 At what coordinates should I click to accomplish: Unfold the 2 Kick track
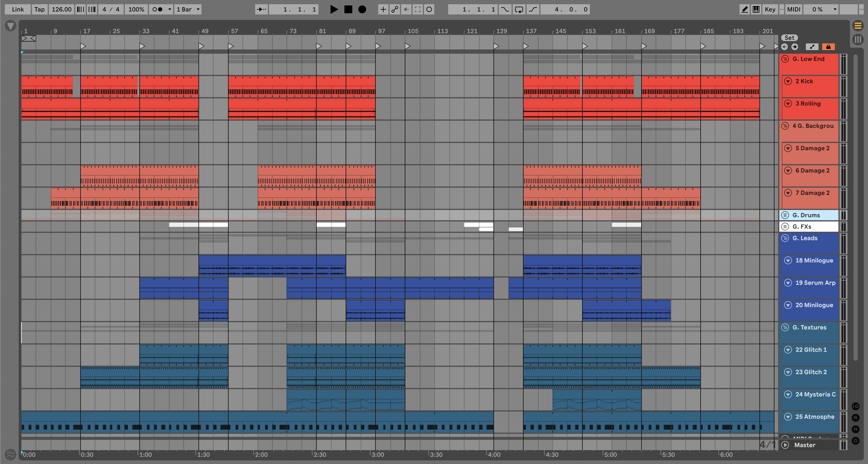[x=788, y=81]
